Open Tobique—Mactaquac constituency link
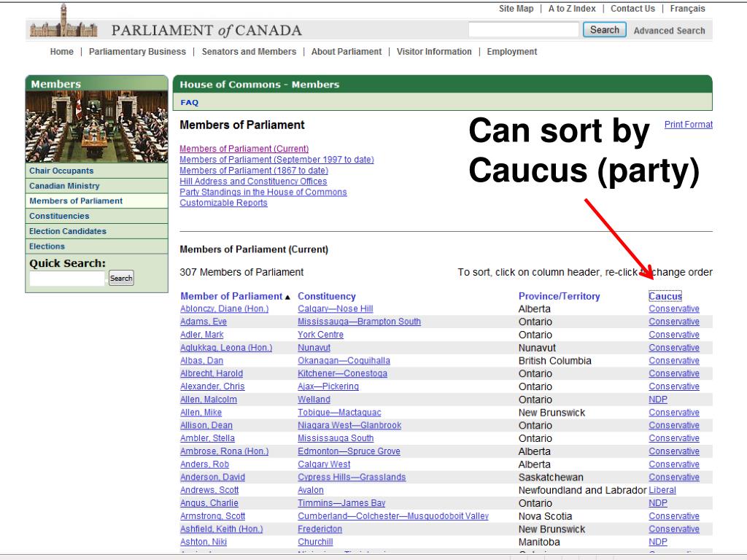The image size is (747, 560). [x=339, y=413]
